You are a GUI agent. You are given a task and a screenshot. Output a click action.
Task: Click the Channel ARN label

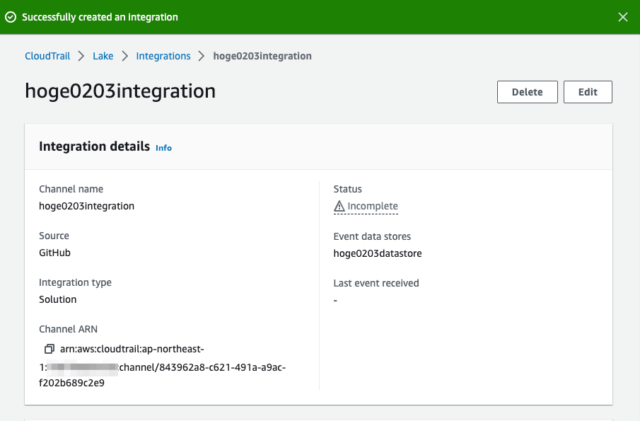pos(68,329)
